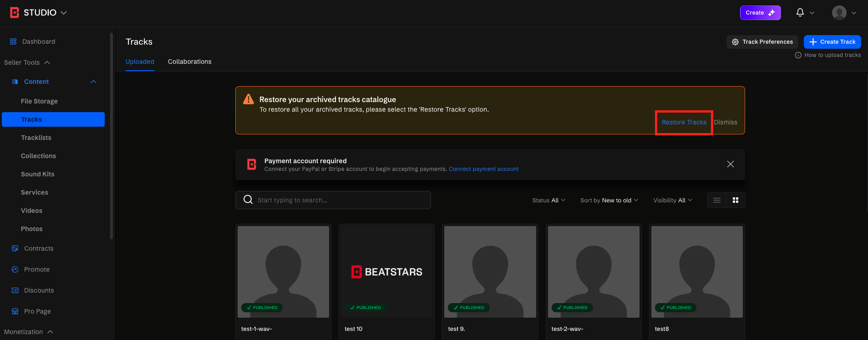Image resolution: width=868 pixels, height=340 pixels.
Task: Click the Create Track button
Action: coord(832,42)
